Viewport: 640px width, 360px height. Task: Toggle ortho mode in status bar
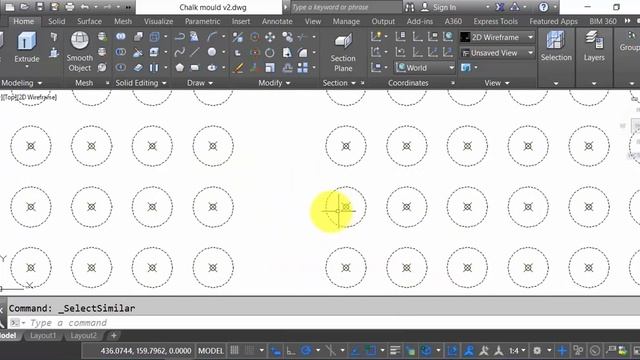(291, 350)
